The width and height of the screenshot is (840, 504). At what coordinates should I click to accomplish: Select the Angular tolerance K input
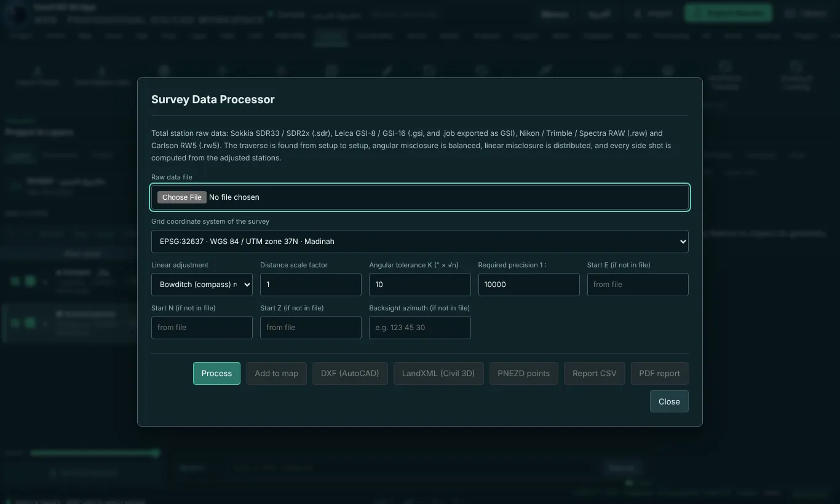click(x=420, y=285)
